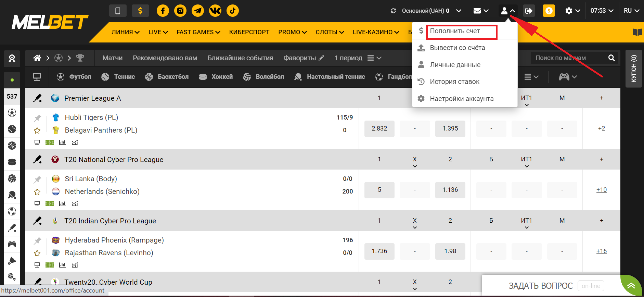The image size is (644, 297).
Task: Select Вывести со счёта
Action: [x=465, y=48]
